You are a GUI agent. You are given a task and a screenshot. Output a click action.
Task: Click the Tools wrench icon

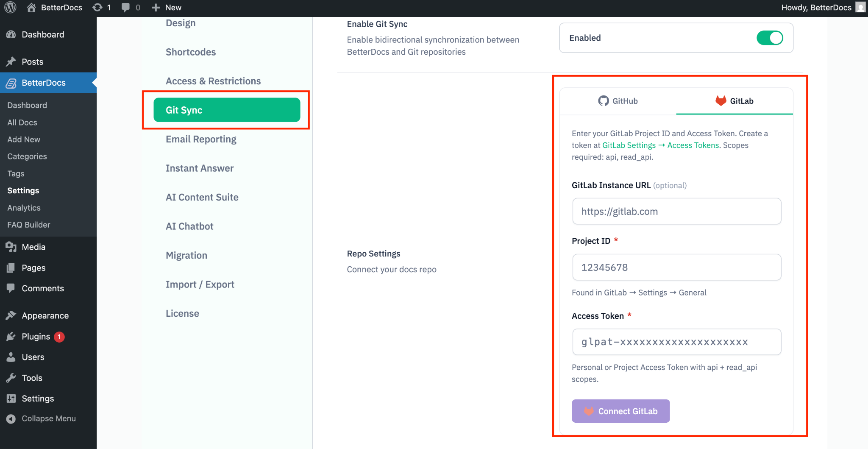tap(11, 378)
